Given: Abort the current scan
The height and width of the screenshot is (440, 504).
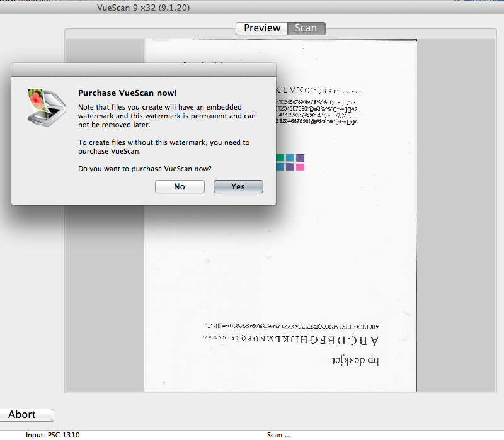Looking at the screenshot, I should 26,415.
